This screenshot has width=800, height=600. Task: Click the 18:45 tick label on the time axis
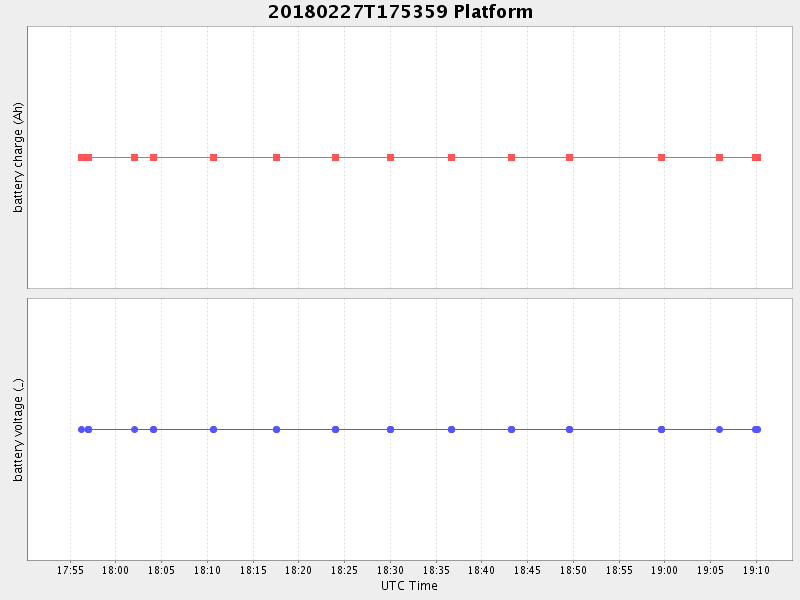(527, 570)
